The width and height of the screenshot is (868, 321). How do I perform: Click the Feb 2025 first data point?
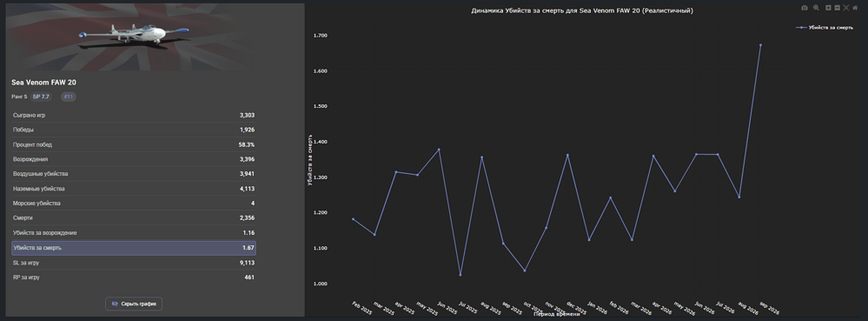coord(353,219)
